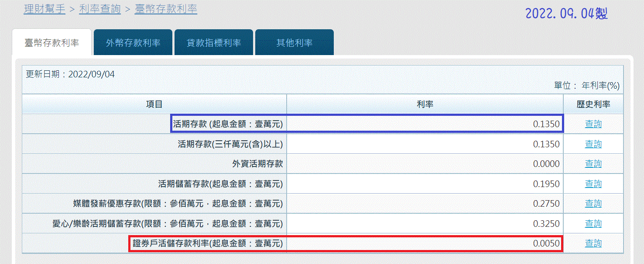
Task: Open 查詢 history for 活期存款(三仟萬元(含)以上)
Action: pos(593,144)
